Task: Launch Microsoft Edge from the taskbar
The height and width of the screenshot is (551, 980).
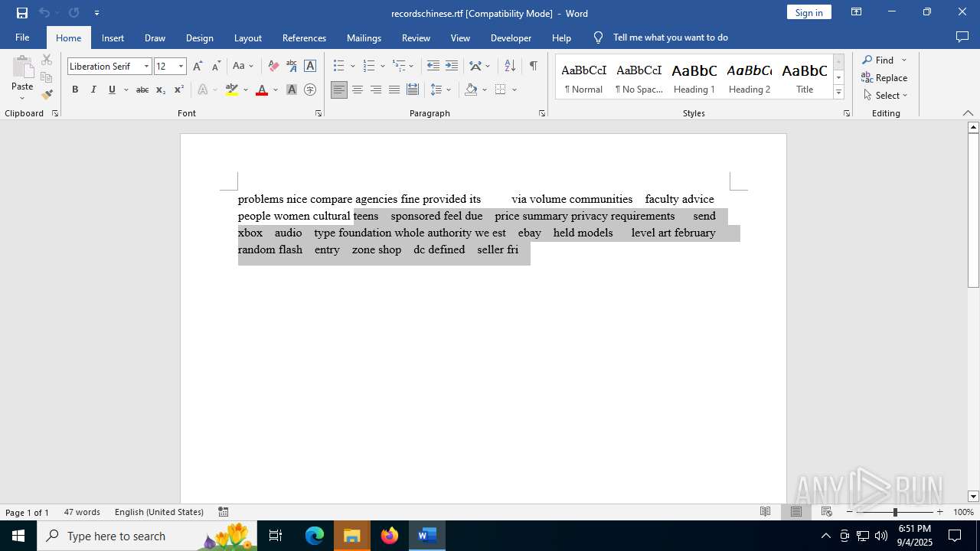Action: [315, 536]
